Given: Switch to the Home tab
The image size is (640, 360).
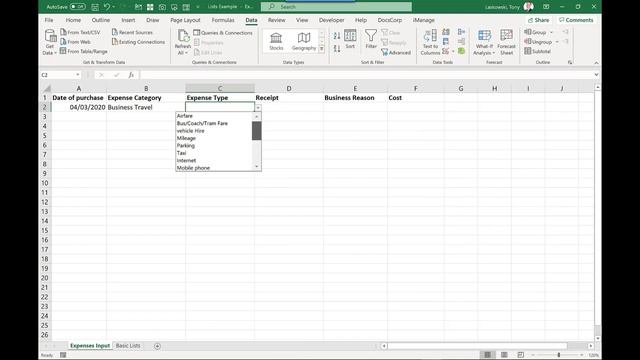Looking at the screenshot, I should (x=73, y=20).
